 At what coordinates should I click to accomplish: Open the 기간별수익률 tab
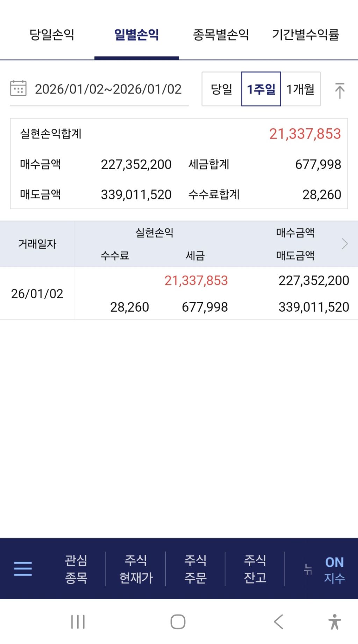(x=306, y=35)
